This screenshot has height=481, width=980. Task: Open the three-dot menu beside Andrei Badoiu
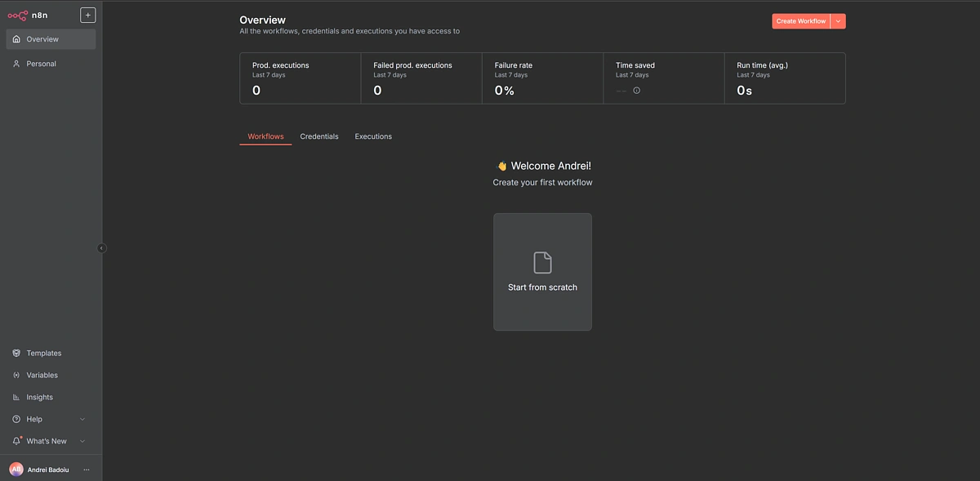[87, 470]
